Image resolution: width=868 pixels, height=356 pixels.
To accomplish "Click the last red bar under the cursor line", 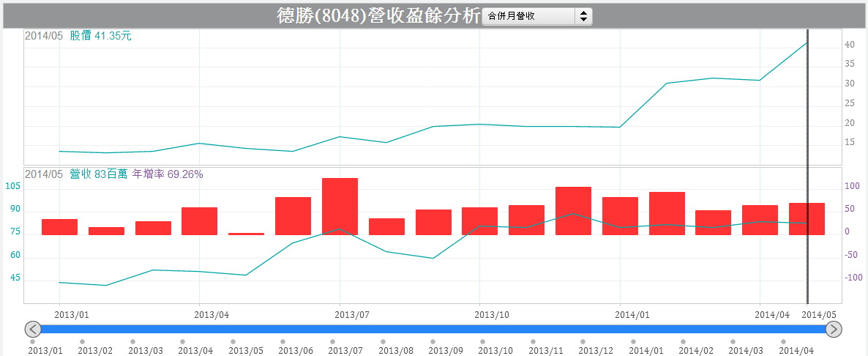I will click(807, 219).
